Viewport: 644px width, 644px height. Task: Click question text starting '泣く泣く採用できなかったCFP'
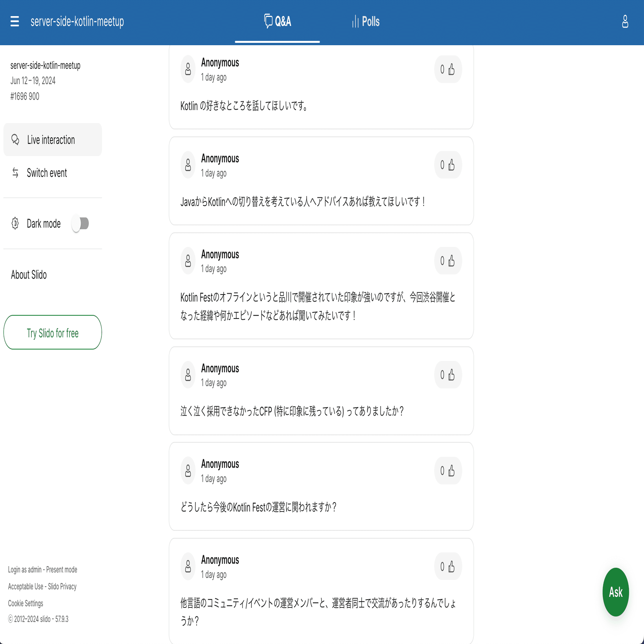click(292, 411)
